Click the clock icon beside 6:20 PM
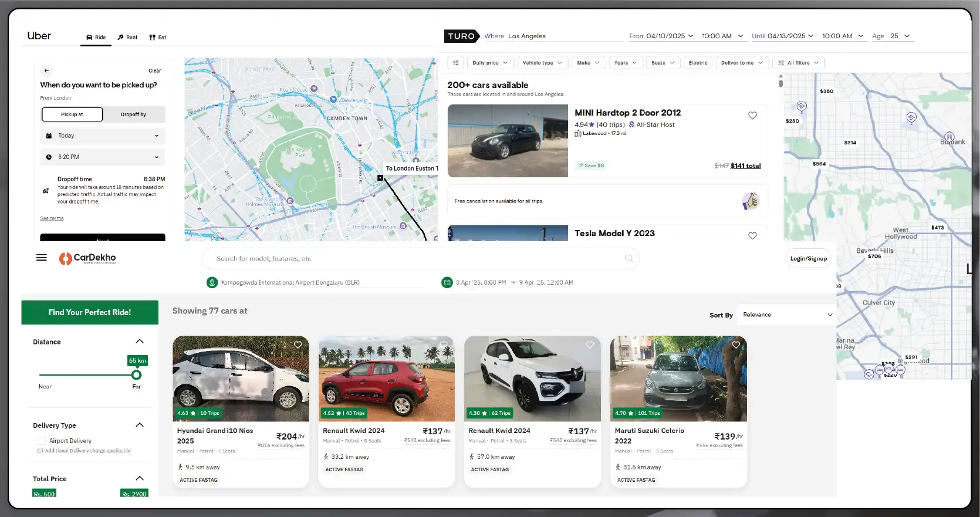The width and height of the screenshot is (980, 517). [49, 157]
